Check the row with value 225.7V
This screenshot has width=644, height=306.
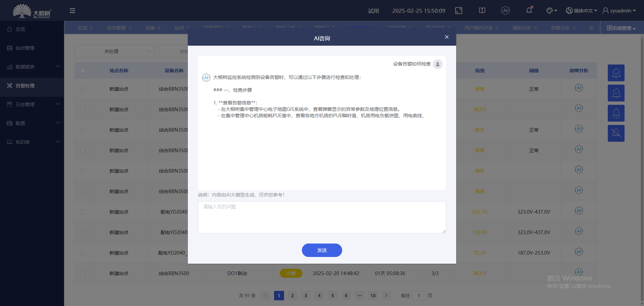click(x=83, y=212)
